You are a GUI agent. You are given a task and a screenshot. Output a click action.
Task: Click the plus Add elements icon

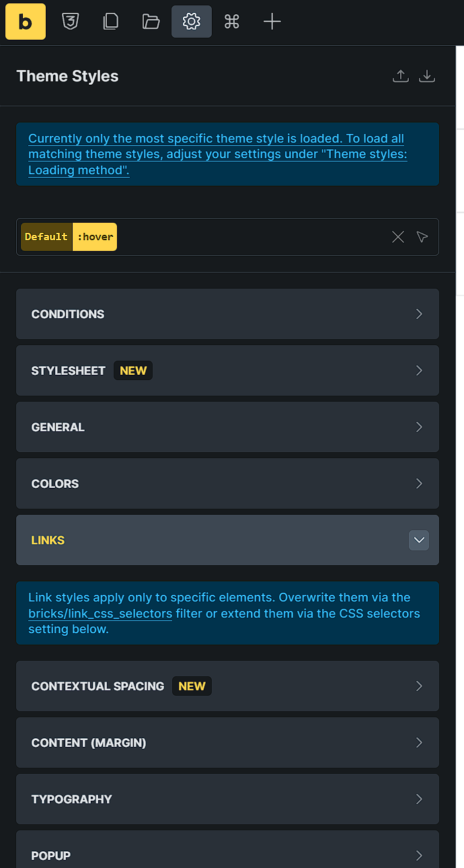[x=272, y=22]
